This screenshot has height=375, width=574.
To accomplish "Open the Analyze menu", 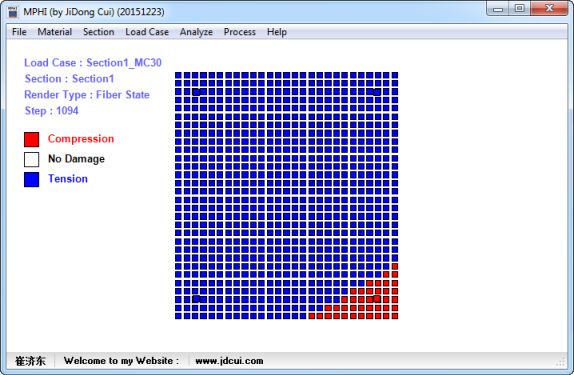I will click(x=196, y=32).
